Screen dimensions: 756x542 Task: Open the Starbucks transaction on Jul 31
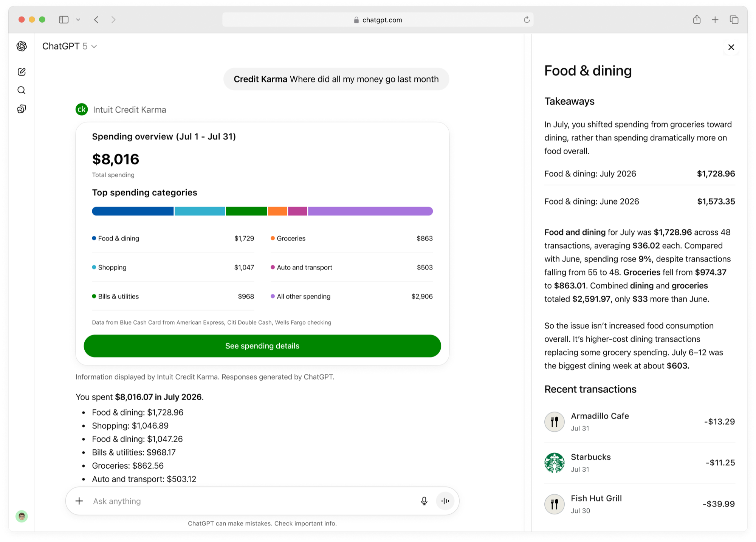pos(640,463)
